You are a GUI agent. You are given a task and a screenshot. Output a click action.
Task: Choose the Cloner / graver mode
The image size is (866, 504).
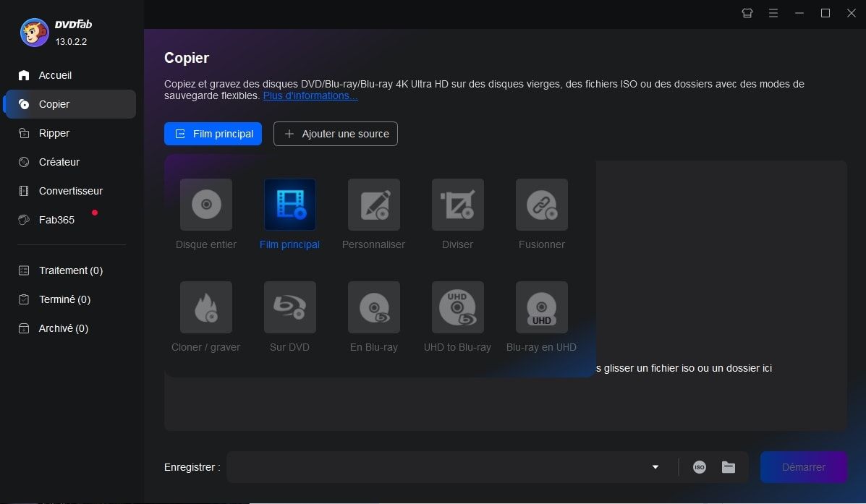point(206,307)
